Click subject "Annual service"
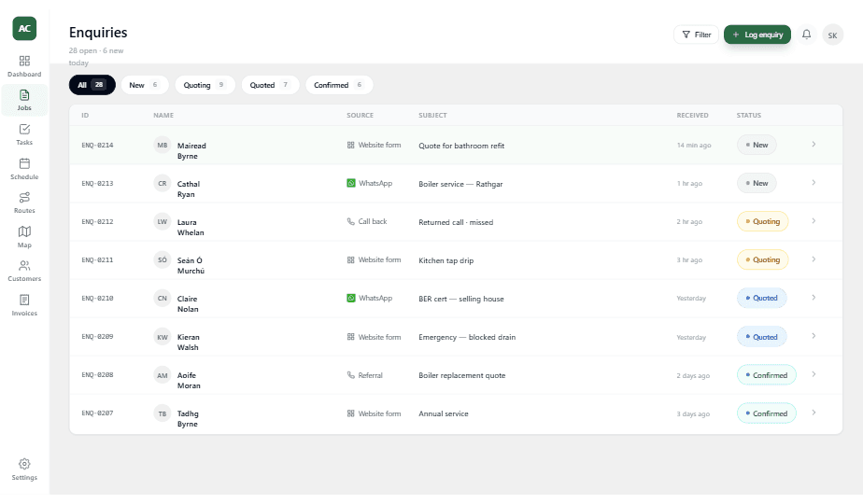The width and height of the screenshot is (863, 504). (x=443, y=413)
